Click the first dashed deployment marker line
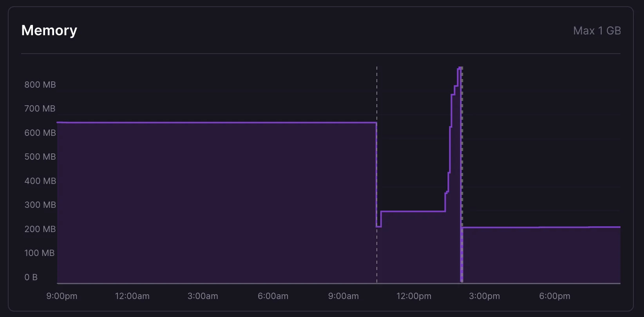The width and height of the screenshot is (644, 317). [x=377, y=175]
